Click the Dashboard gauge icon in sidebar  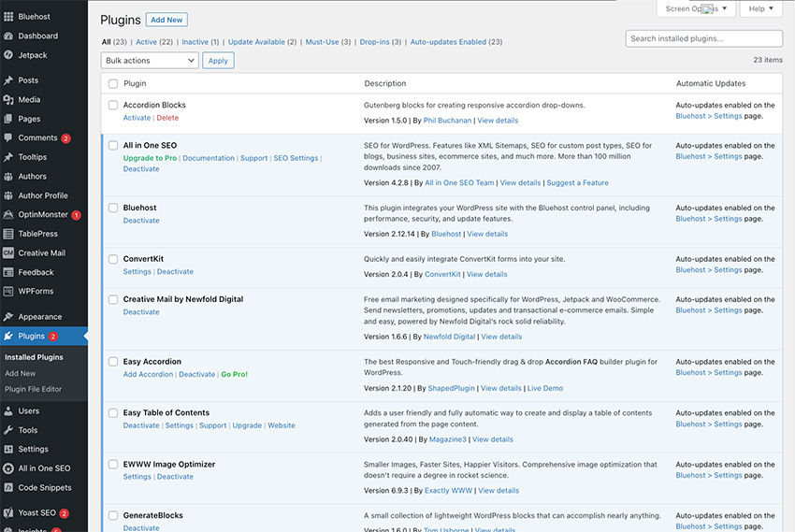[x=8, y=36]
